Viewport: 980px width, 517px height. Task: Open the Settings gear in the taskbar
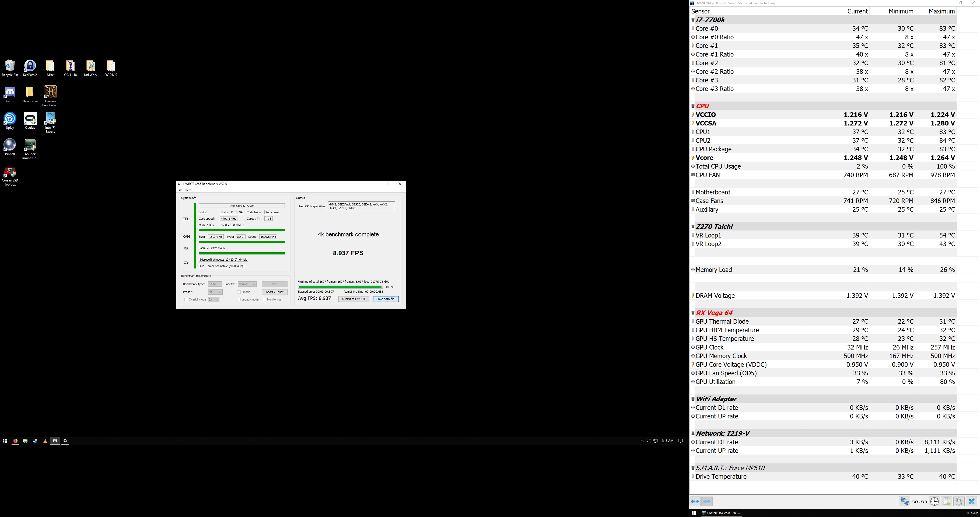pyautogui.click(x=65, y=441)
